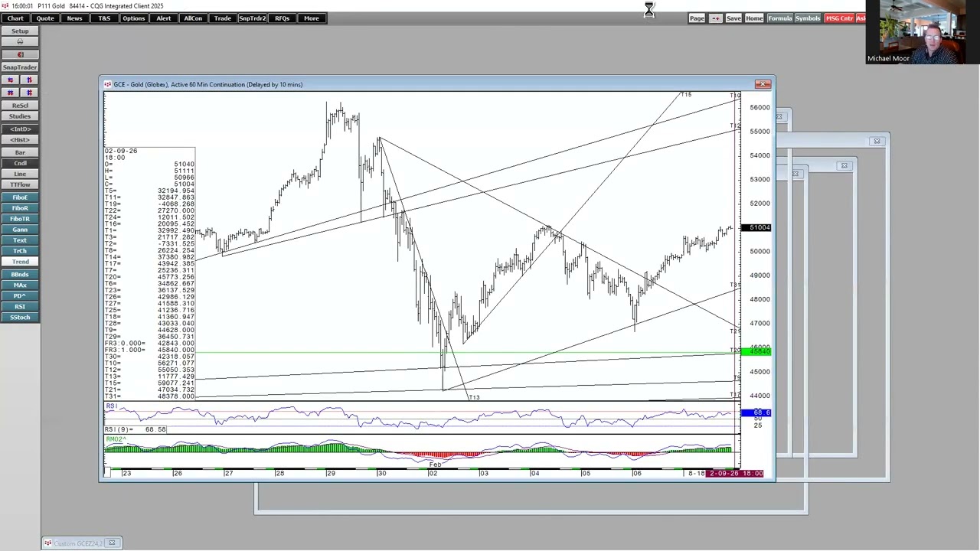This screenshot has width=980, height=551.
Task: Go to the Home page button
Action: [754, 18]
